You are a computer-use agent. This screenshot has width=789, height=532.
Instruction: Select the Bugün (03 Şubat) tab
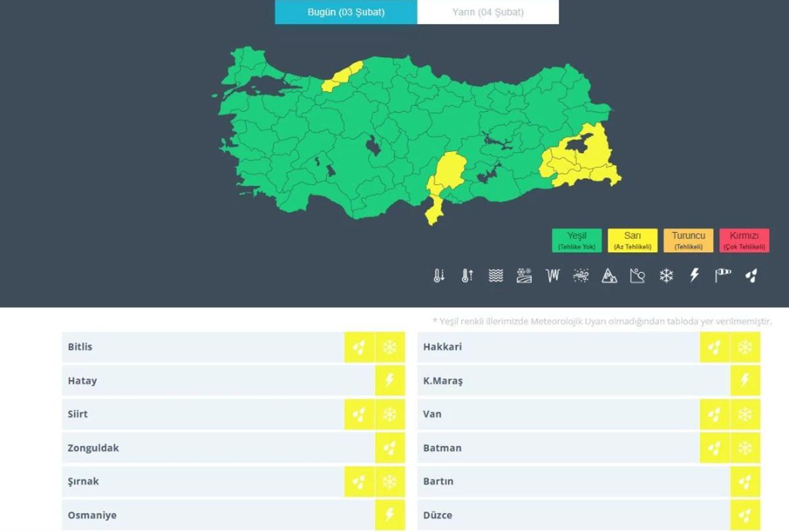[346, 12]
